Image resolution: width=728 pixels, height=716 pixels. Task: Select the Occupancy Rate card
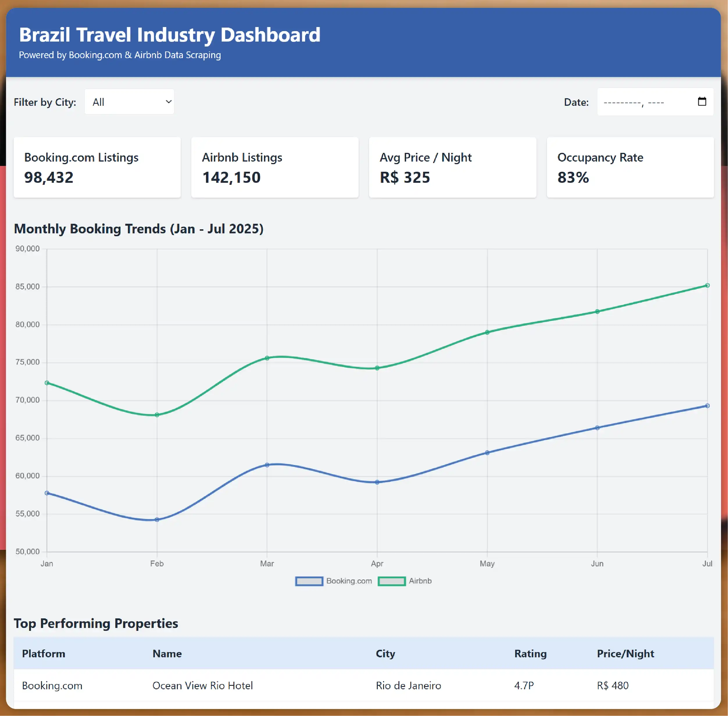[630, 167]
